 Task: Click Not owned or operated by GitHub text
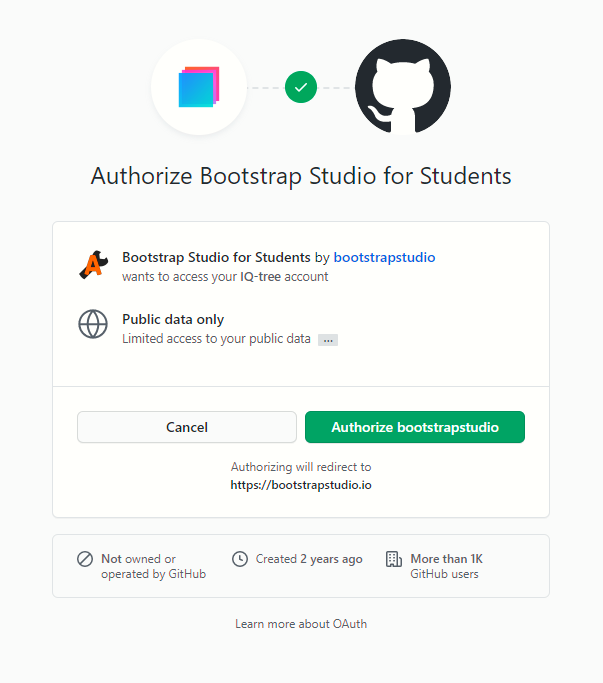(153, 566)
